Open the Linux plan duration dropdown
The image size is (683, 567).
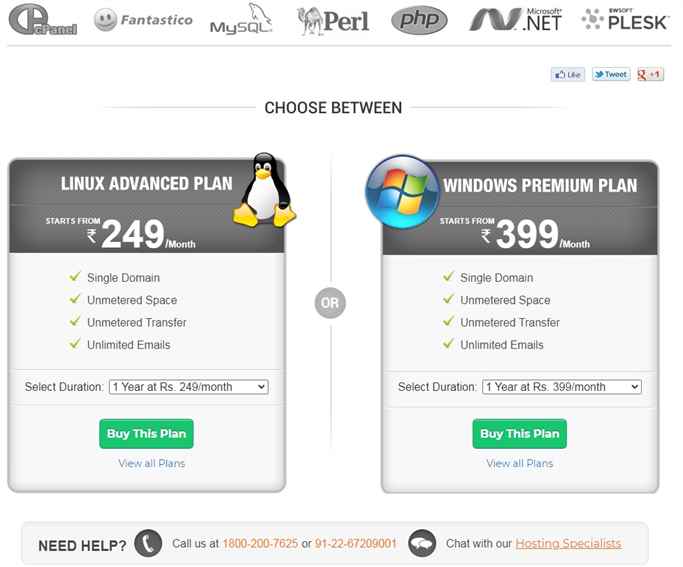point(189,387)
